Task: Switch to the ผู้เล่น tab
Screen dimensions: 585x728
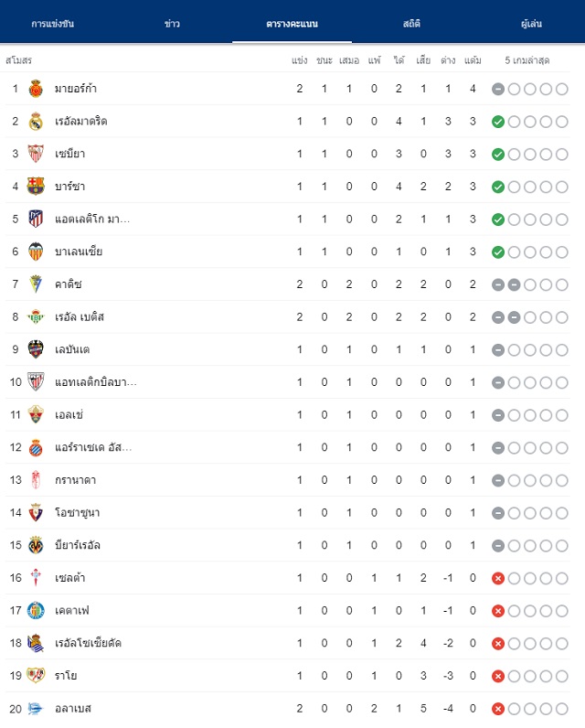Action: [x=531, y=24]
